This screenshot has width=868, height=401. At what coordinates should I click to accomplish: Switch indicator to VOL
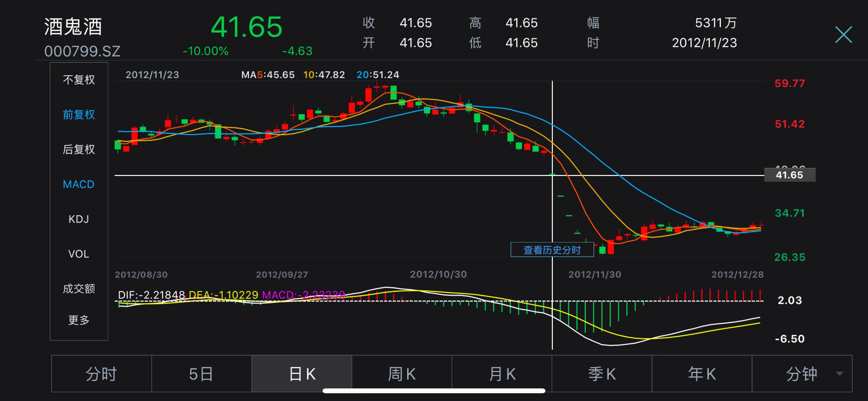[x=78, y=254]
